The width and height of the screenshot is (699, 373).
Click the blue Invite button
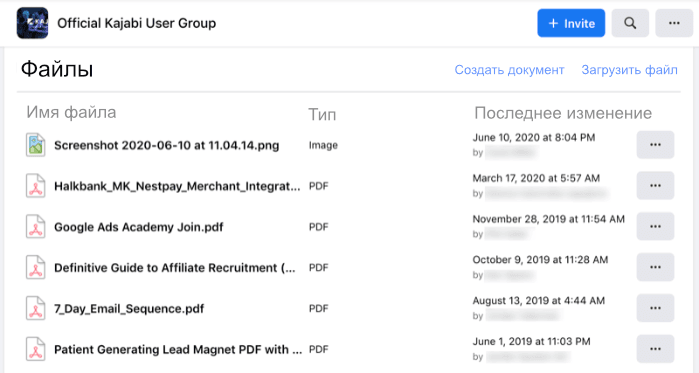(571, 23)
